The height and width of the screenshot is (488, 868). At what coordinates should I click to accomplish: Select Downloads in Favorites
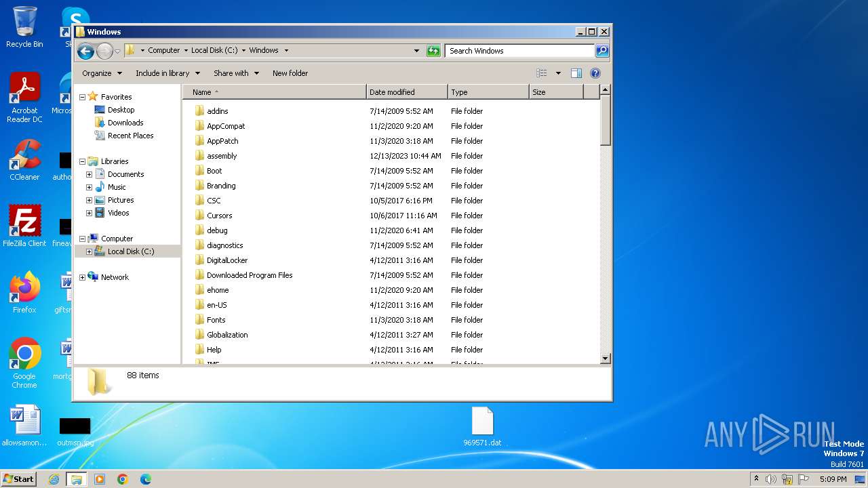(x=125, y=123)
